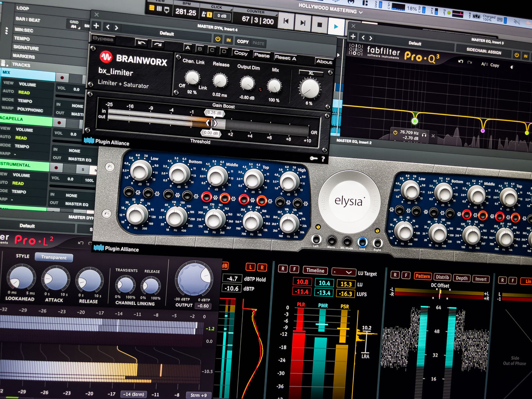Click Pro-Q 3 undo arrow

[461, 61]
